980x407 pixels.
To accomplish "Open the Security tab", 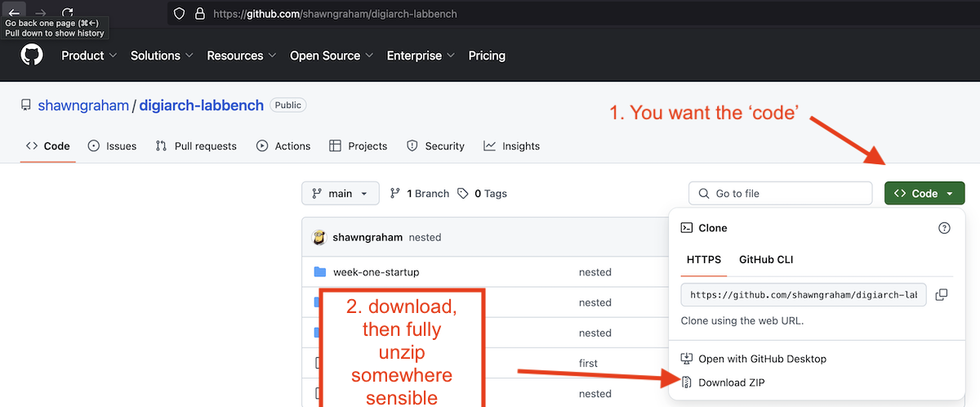I will point(435,145).
